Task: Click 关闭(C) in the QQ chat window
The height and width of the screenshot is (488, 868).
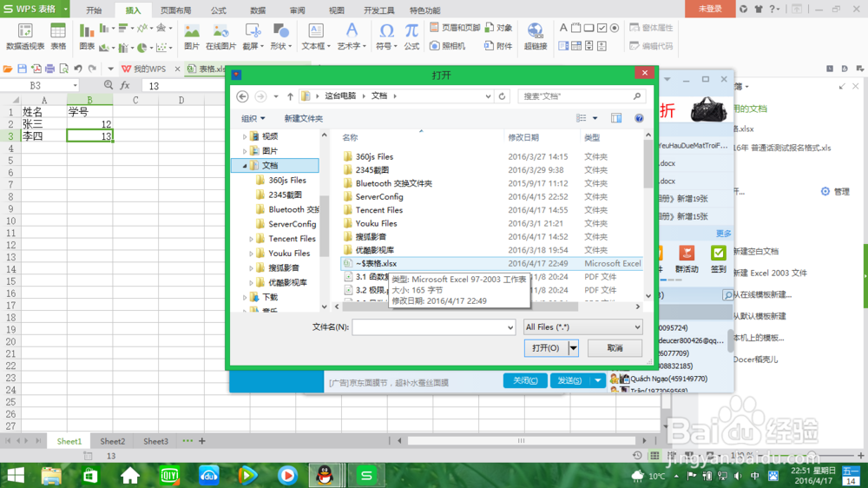Action: click(x=525, y=380)
